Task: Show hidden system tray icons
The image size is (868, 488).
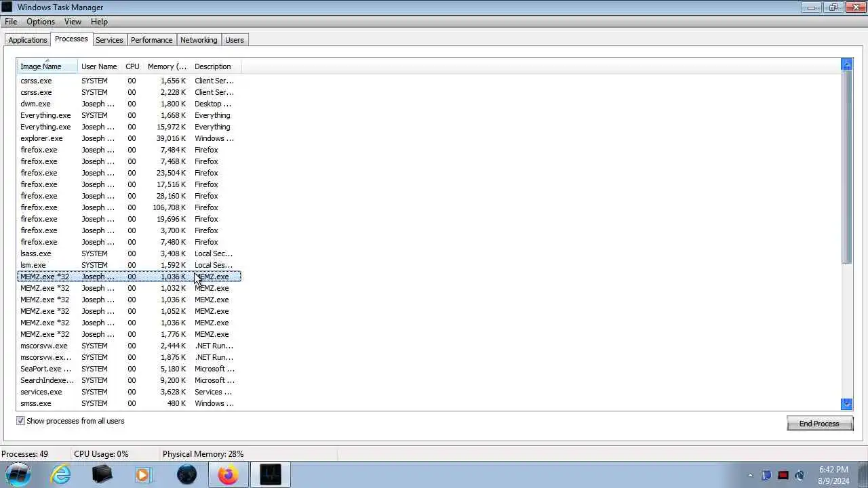Action: 750,475
